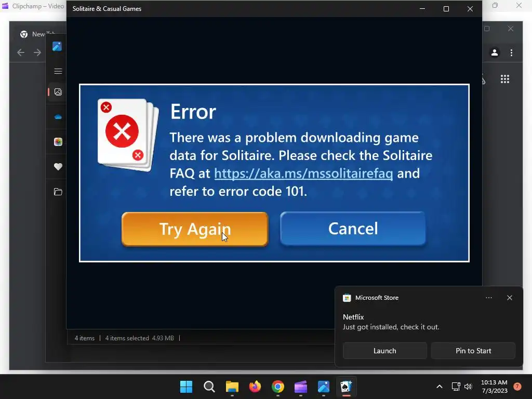Close the Solitaire & Casual Games window
Screen dimensions: 532x399
pyautogui.click(x=470, y=9)
